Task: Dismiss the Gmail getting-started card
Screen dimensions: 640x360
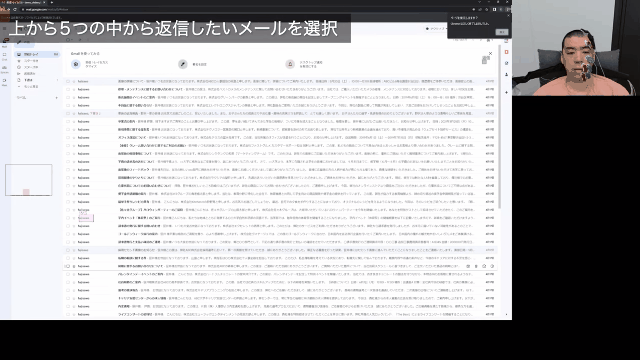Action: 490,53
